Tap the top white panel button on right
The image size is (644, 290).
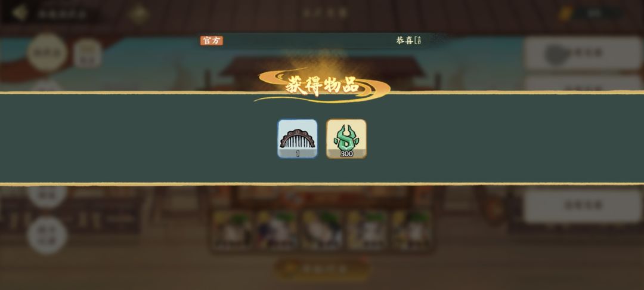[x=583, y=53]
